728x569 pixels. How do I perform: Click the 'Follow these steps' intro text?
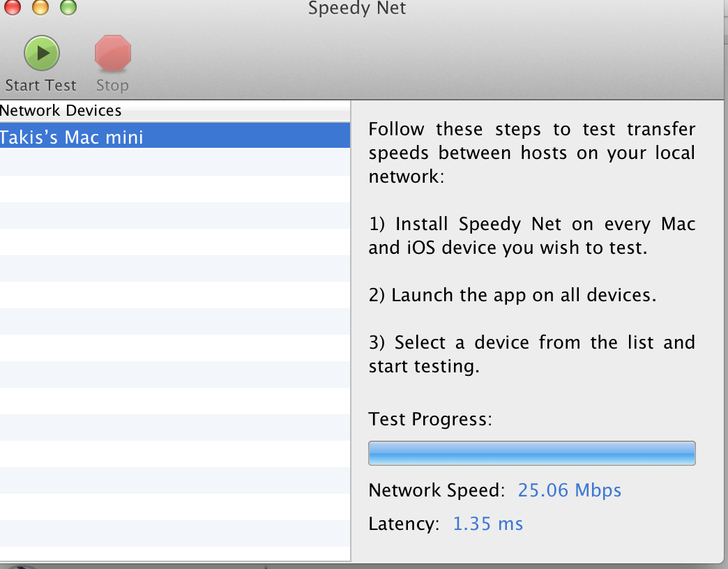click(531, 153)
